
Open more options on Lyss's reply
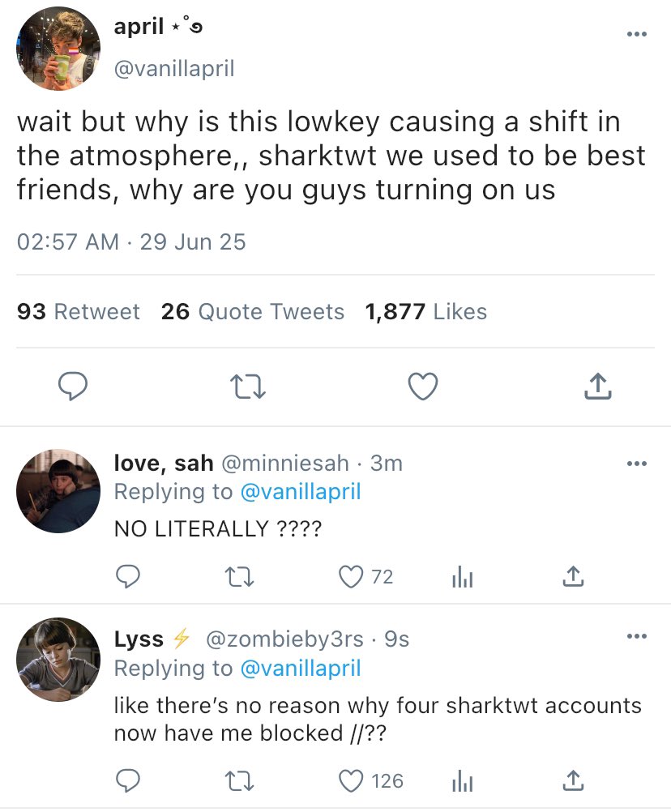(637, 636)
